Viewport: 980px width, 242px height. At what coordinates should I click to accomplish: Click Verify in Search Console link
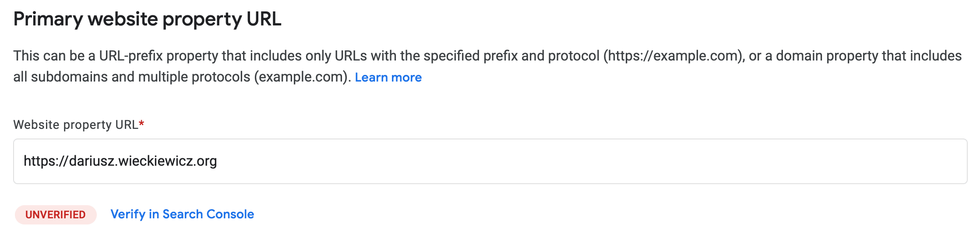pos(182,214)
